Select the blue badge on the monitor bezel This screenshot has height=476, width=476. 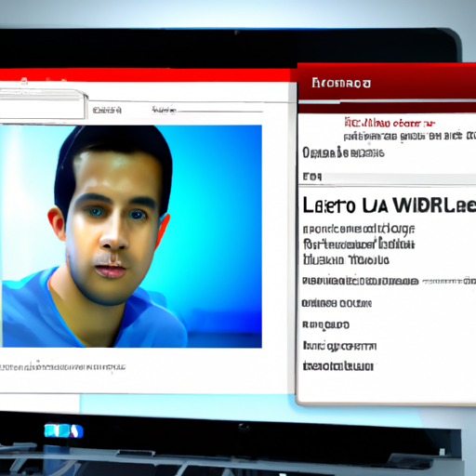(63, 430)
